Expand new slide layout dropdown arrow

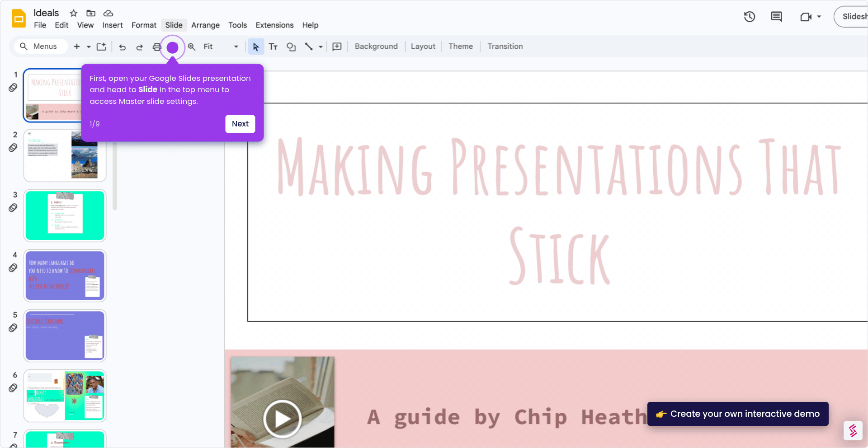point(89,47)
